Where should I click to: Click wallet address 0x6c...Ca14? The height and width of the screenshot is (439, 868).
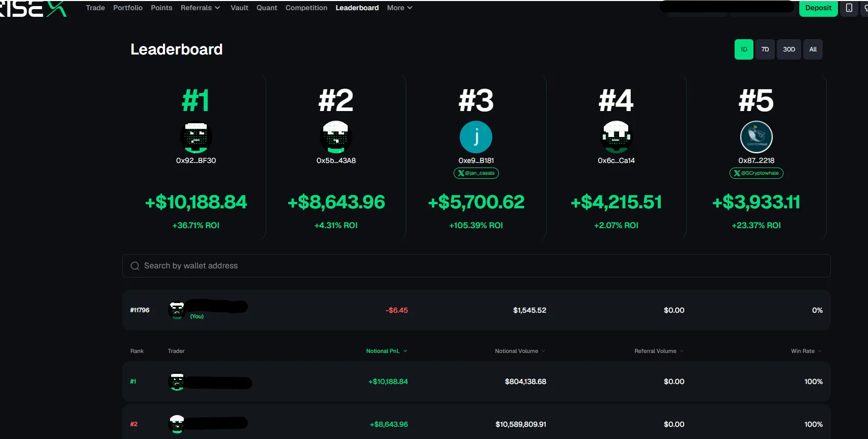[616, 160]
